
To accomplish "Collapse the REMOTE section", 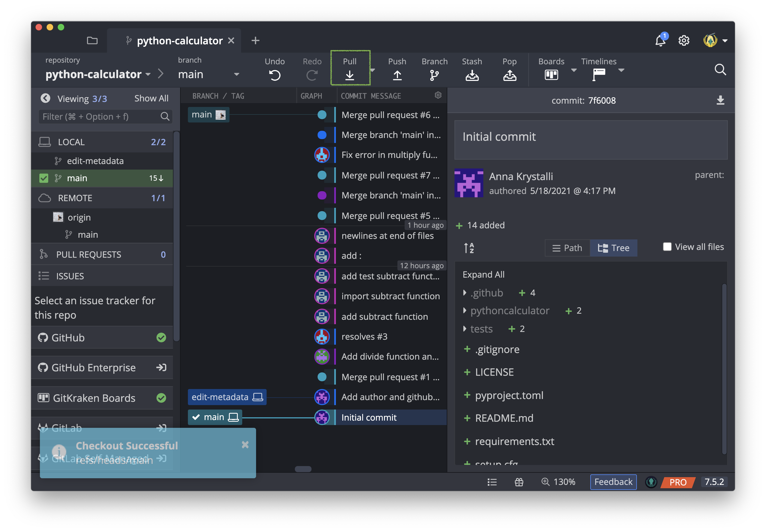I will pyautogui.click(x=102, y=198).
